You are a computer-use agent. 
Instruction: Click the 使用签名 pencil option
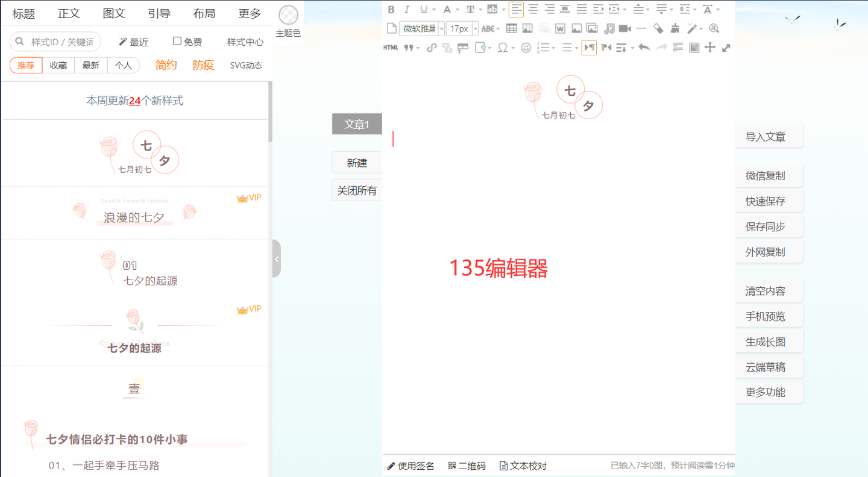click(410, 466)
